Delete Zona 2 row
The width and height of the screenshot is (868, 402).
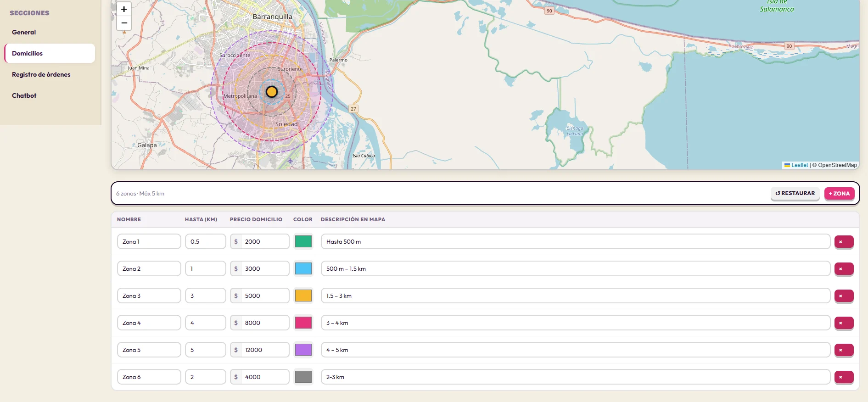844,269
